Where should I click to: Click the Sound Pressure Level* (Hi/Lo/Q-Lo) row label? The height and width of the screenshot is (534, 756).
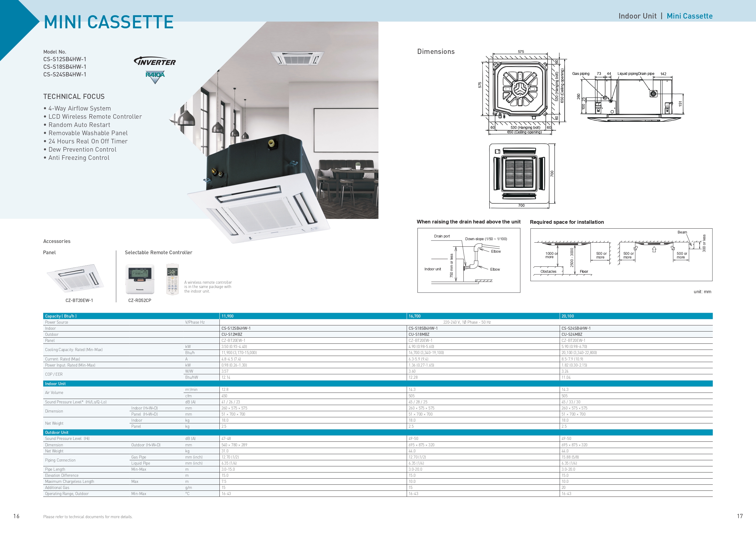pyautogui.click(x=76, y=402)
